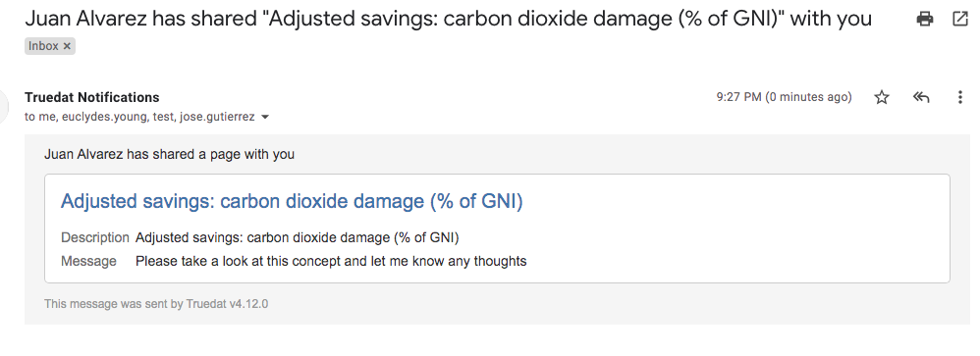The width and height of the screenshot is (980, 356).
Task: Click the email subject line heading
Action: [448, 19]
